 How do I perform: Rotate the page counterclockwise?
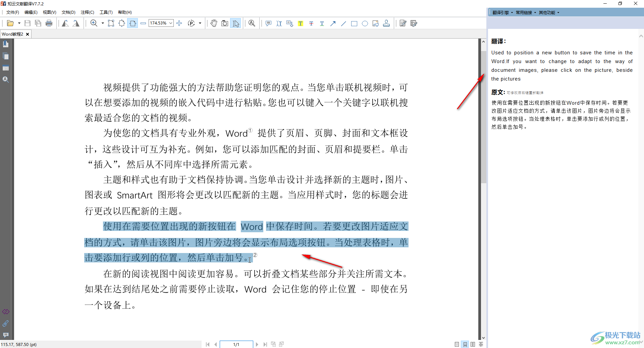pyautogui.click(x=65, y=23)
